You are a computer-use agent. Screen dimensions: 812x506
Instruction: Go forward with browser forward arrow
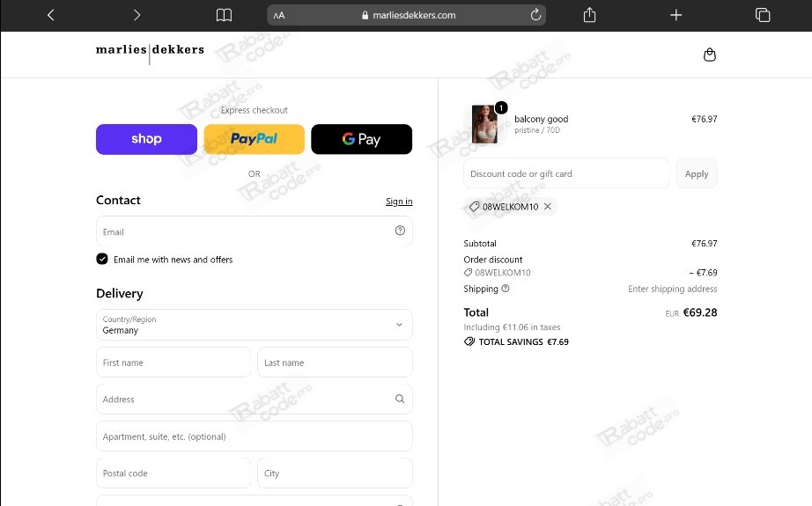(137, 15)
